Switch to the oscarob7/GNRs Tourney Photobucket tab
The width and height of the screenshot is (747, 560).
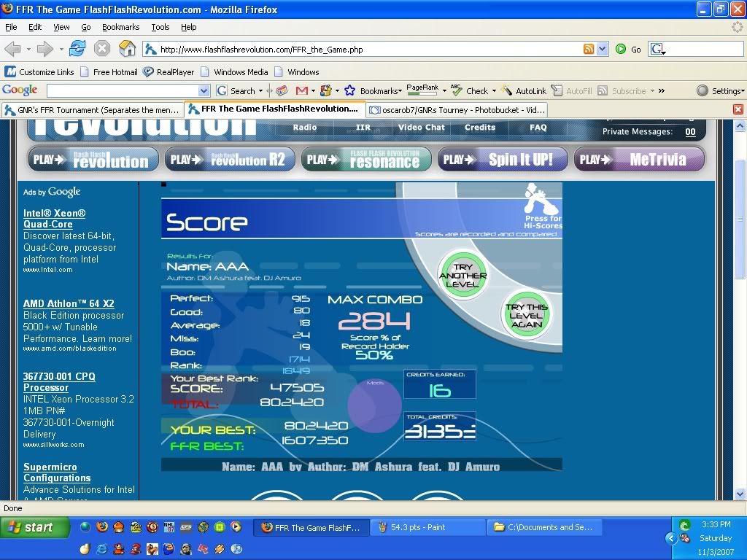[455, 109]
